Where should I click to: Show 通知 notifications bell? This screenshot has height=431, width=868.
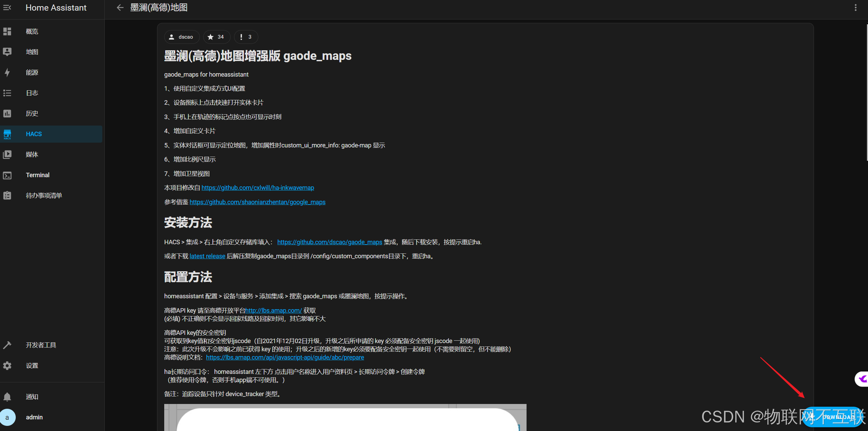(x=7, y=397)
